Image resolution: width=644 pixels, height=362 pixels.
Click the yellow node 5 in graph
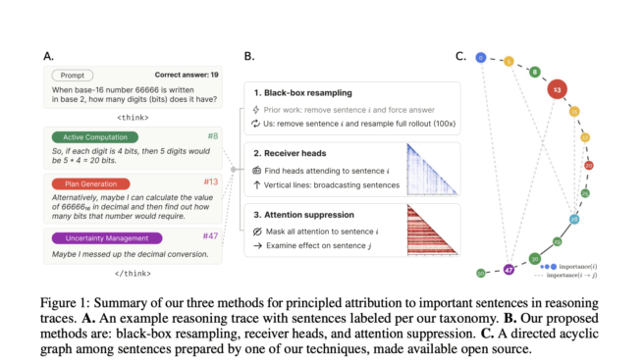pyautogui.click(x=509, y=62)
